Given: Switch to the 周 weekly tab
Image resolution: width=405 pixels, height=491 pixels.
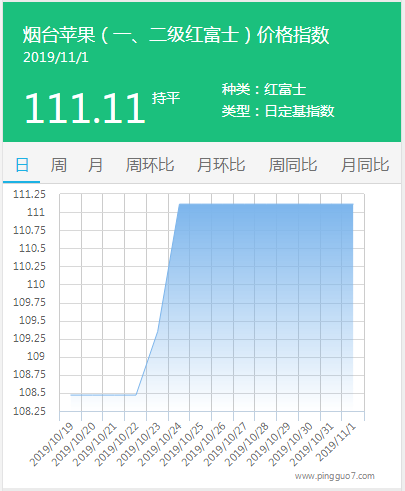Looking at the screenshot, I should (x=59, y=165).
